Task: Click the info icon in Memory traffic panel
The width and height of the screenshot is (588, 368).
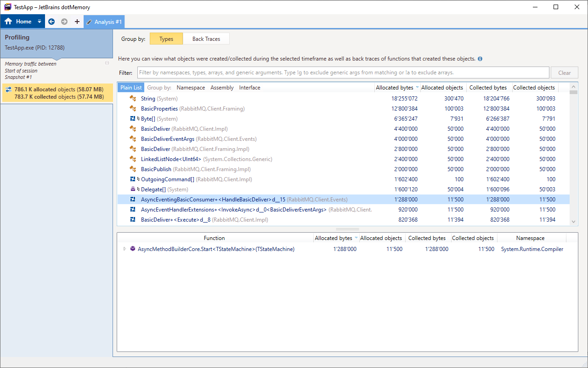Action: click(x=107, y=63)
